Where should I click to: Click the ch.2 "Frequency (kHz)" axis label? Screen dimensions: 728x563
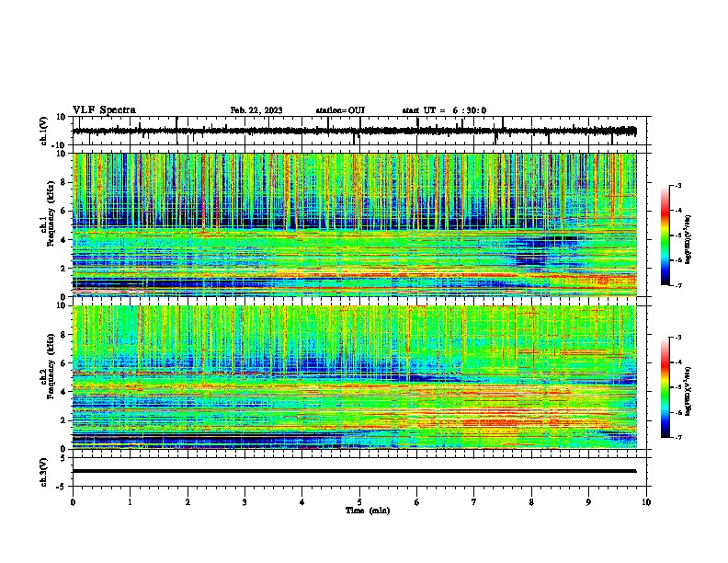51,367
